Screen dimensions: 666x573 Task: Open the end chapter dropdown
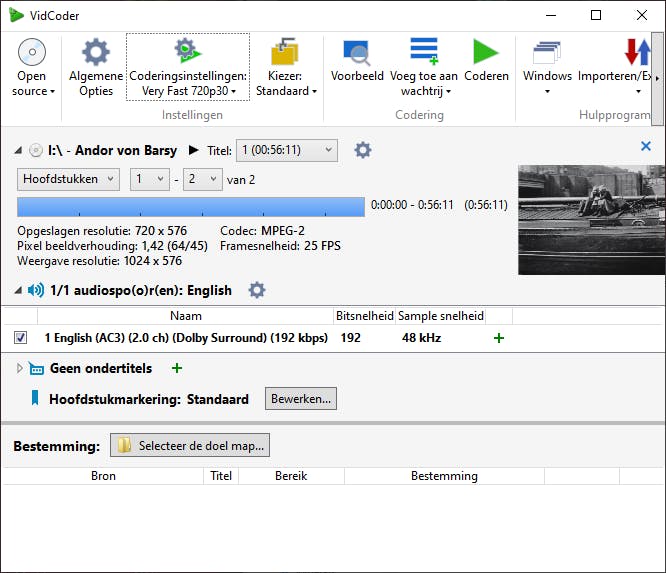tap(203, 179)
